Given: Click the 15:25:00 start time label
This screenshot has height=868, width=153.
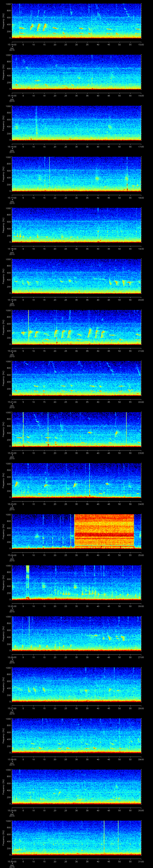Looking at the screenshot, I should click(x=12, y=606).
